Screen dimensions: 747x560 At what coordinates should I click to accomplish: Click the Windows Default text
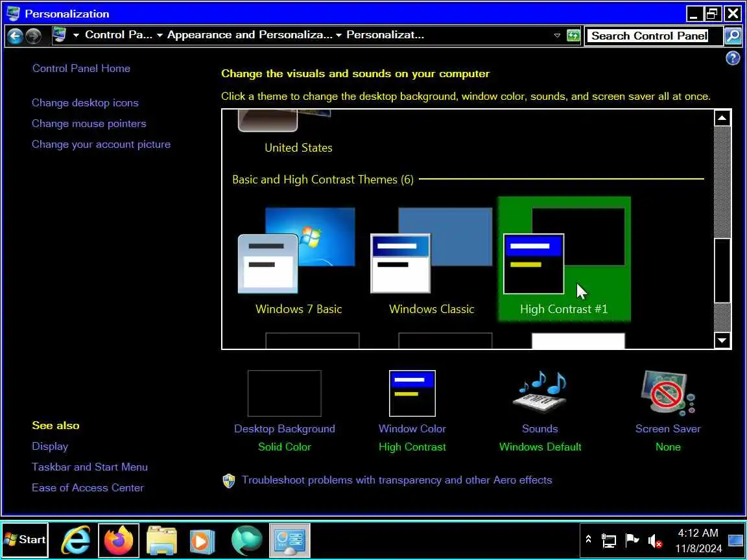coord(540,447)
